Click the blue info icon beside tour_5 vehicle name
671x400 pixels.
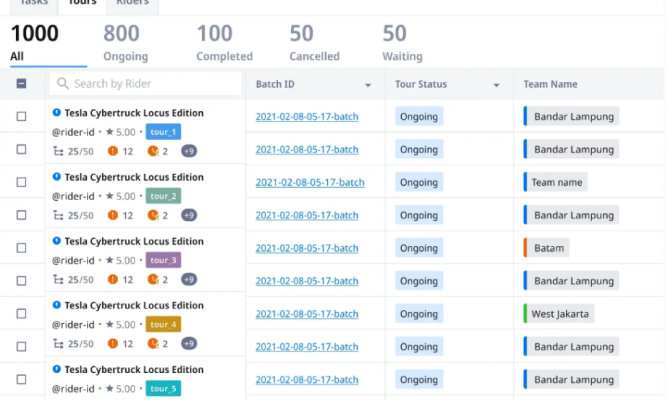57,369
